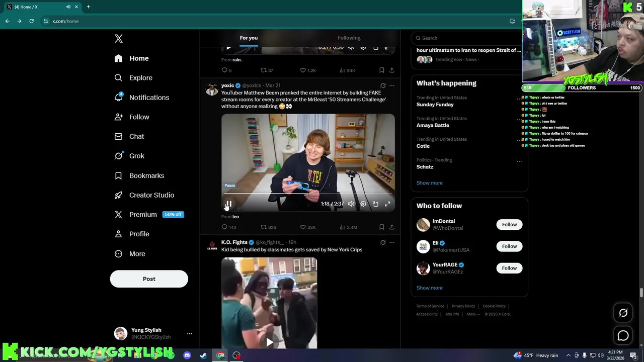Bookmark the yoxic post
The image size is (644, 362).
tap(382, 227)
